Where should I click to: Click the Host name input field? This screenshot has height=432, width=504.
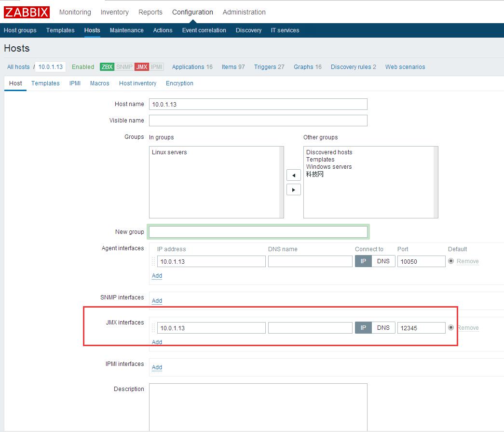click(258, 104)
